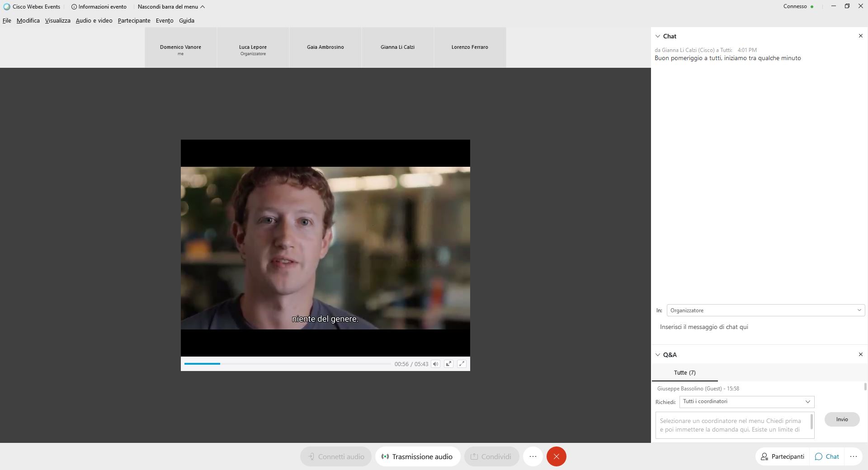Open the video in fullscreen mode

pyautogui.click(x=462, y=364)
